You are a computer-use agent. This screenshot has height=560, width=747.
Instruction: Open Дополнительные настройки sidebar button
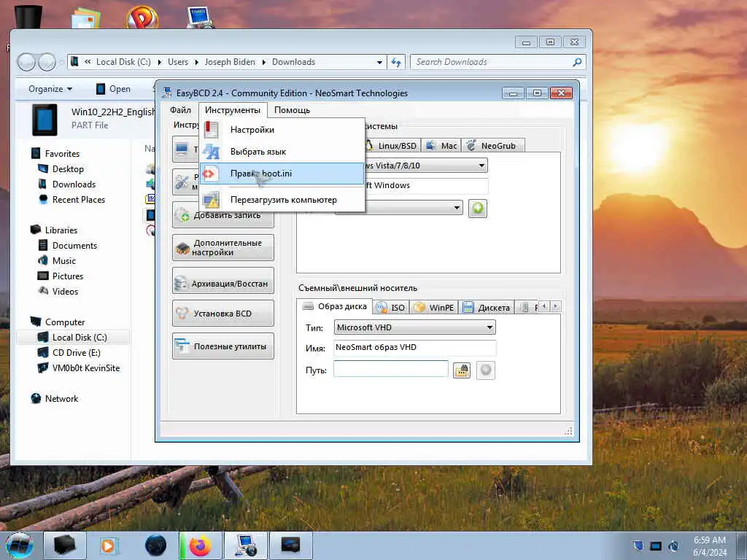click(x=223, y=248)
